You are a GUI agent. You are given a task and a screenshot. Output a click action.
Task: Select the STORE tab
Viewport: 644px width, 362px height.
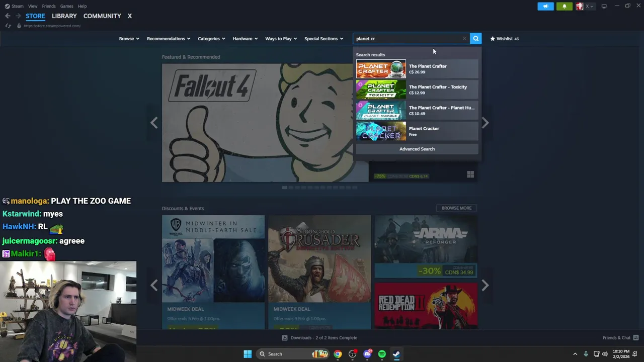point(35,16)
